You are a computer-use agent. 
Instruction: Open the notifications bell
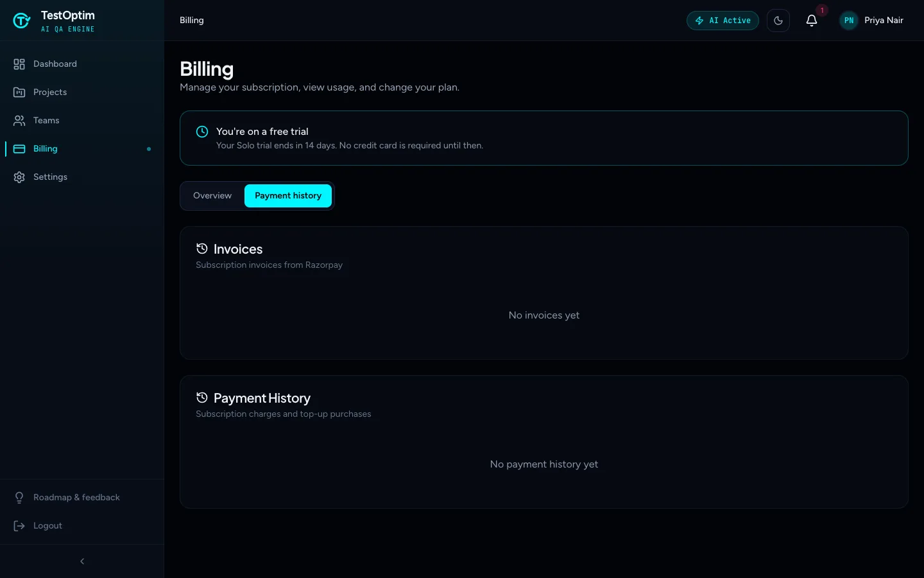tap(812, 21)
